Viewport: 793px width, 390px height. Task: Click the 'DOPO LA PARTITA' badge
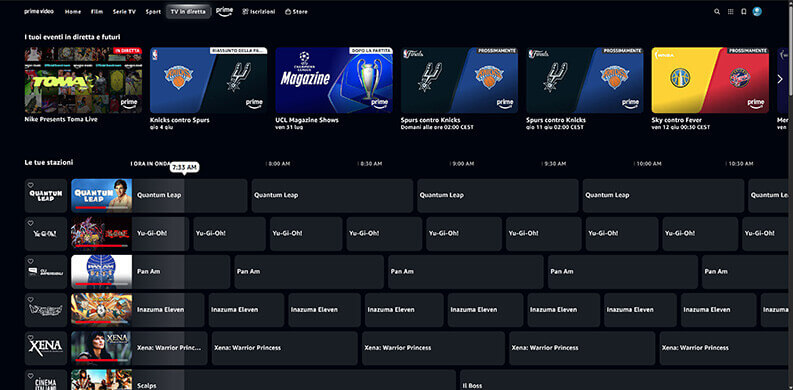pyautogui.click(x=371, y=51)
